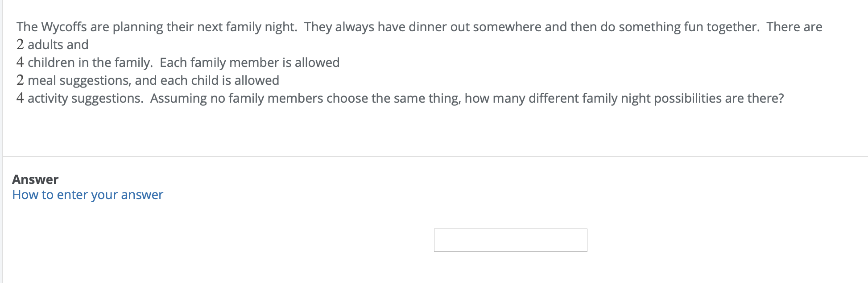Click the word 'Answer' above the link
868x283 pixels.
click(x=36, y=179)
